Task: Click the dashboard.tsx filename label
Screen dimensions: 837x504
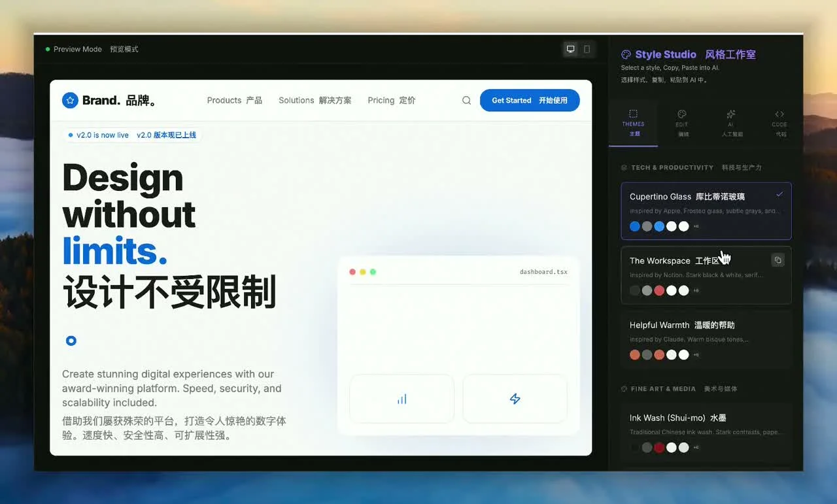Action: click(544, 272)
